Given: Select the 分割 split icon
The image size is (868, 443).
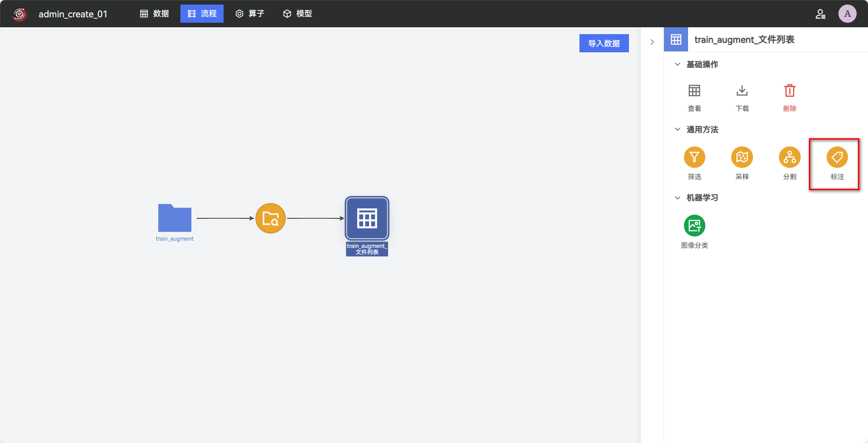Looking at the screenshot, I should tap(790, 157).
